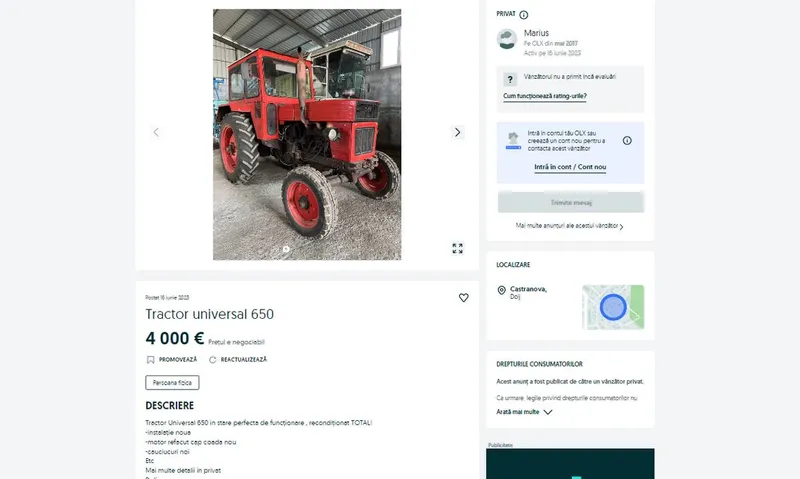Click the info icon beside PRIVAT

(x=523, y=15)
